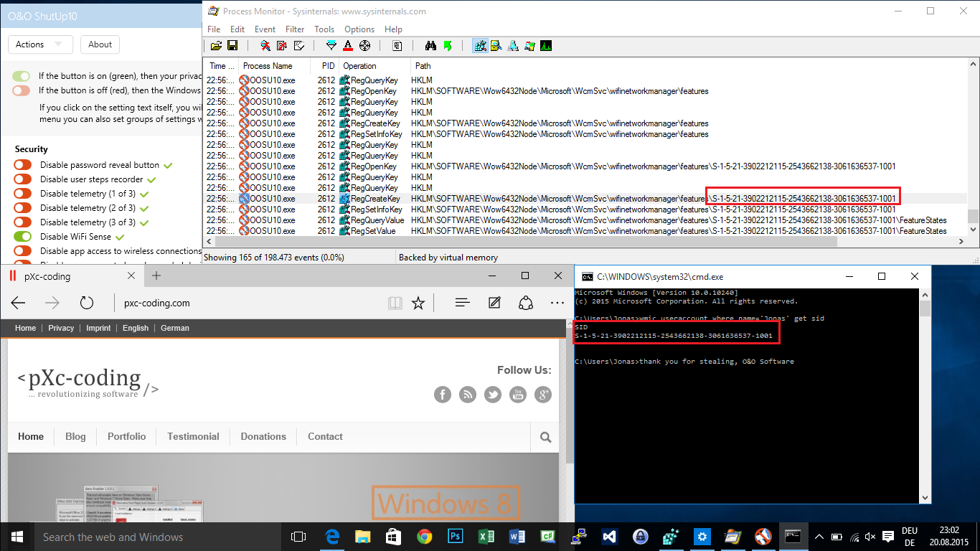Image resolution: width=980 pixels, height=551 pixels.
Task: Toggle Autoscroll in Process Monitor toolbar
Action: (x=282, y=46)
